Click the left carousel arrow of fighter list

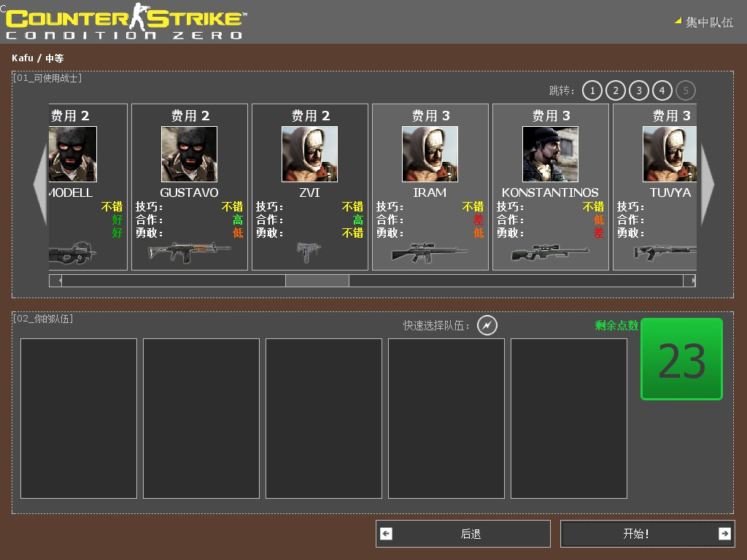(x=40, y=184)
